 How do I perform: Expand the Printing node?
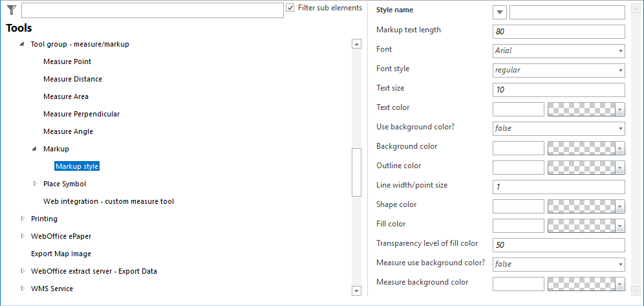pyautogui.click(x=22, y=219)
